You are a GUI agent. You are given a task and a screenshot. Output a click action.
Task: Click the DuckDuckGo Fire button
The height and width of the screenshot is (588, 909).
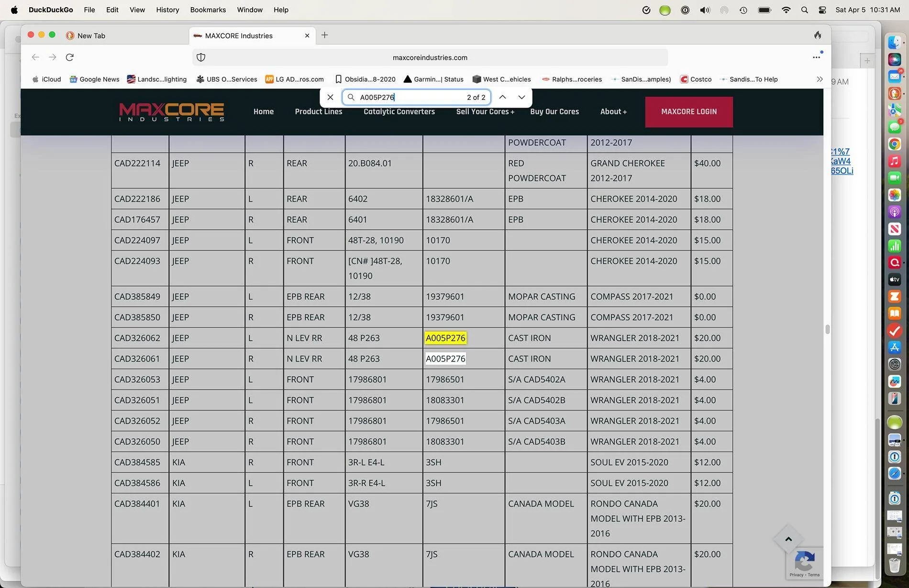pyautogui.click(x=818, y=35)
